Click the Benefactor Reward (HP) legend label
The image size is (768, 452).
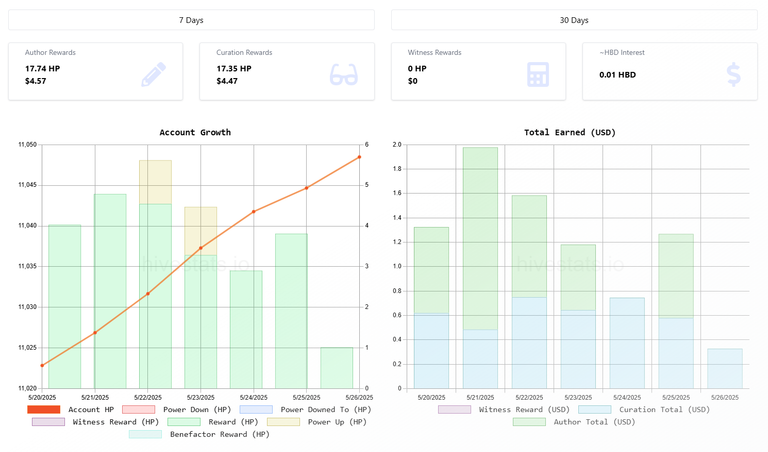click(x=220, y=434)
